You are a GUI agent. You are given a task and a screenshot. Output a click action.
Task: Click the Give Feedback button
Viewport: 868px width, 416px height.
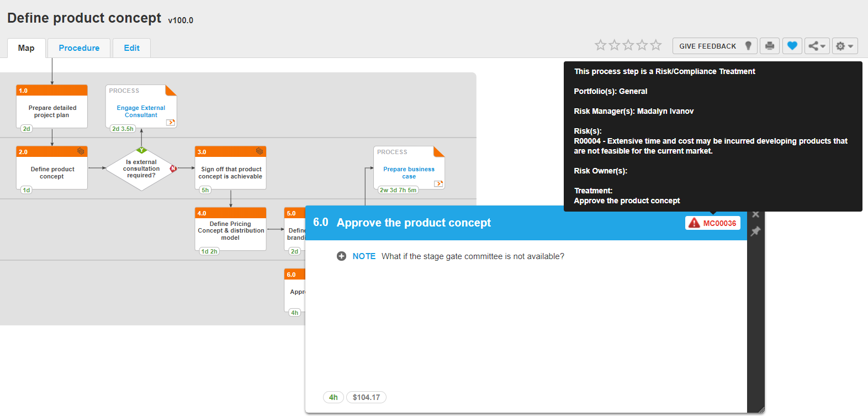pyautogui.click(x=714, y=46)
